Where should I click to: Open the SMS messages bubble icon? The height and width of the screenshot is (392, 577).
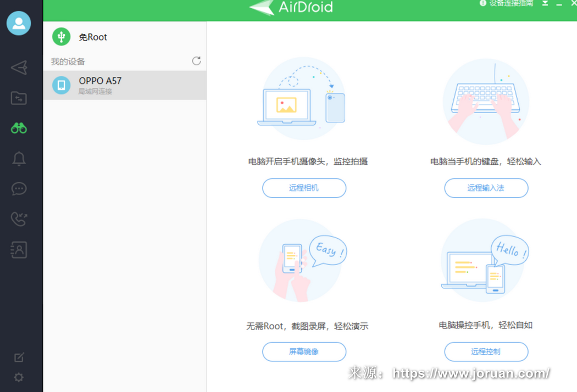(19, 189)
